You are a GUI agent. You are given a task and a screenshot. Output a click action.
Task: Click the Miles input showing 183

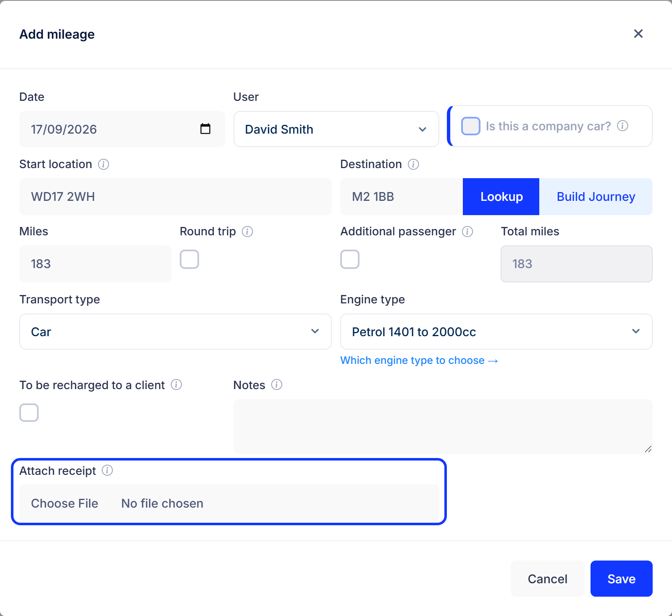[x=95, y=264]
